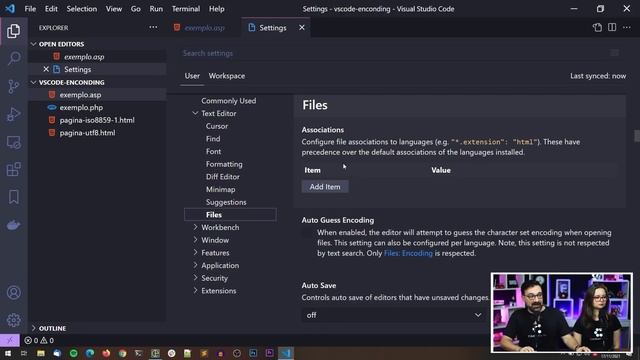The image size is (640, 360).
Task: Open the Docker view in activity bar
Action: coord(13,224)
